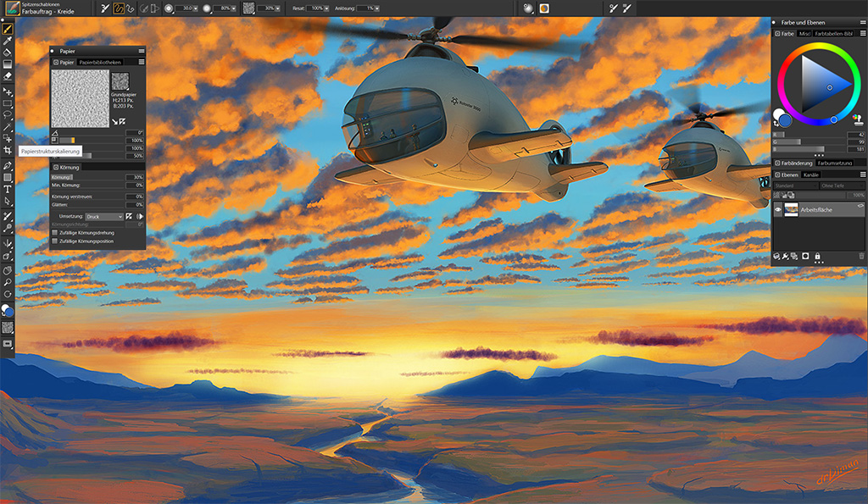Click the B channel slider

(x=810, y=149)
